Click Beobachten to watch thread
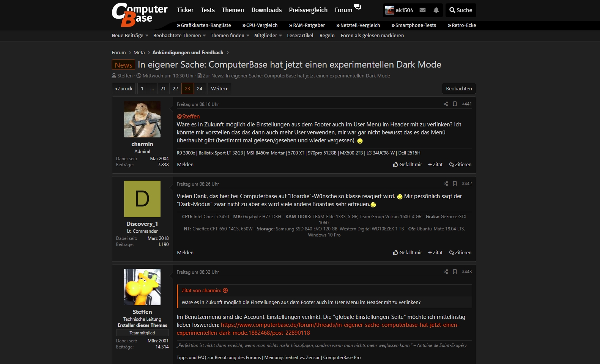 pos(459,89)
